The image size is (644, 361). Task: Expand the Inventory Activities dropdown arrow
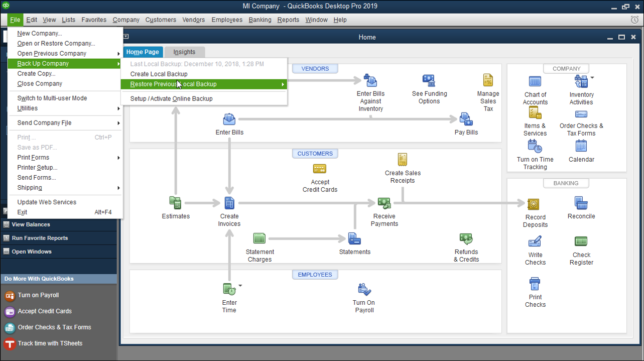(x=592, y=78)
